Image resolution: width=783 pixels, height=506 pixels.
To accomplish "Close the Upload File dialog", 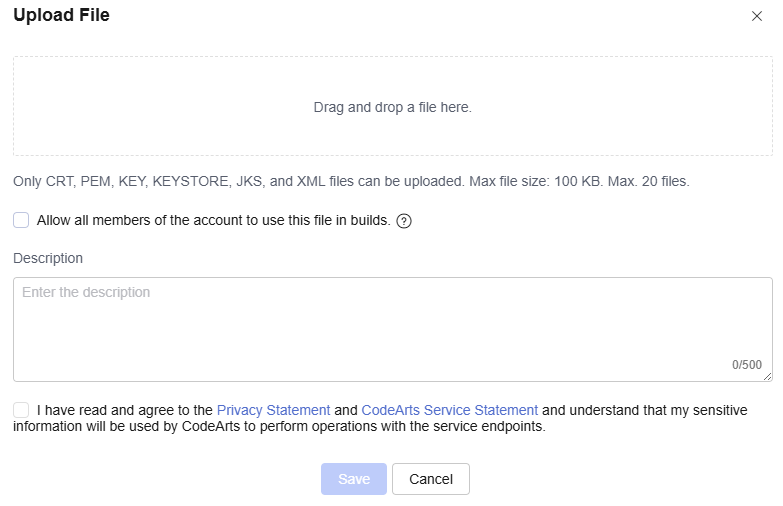I will click(x=757, y=16).
